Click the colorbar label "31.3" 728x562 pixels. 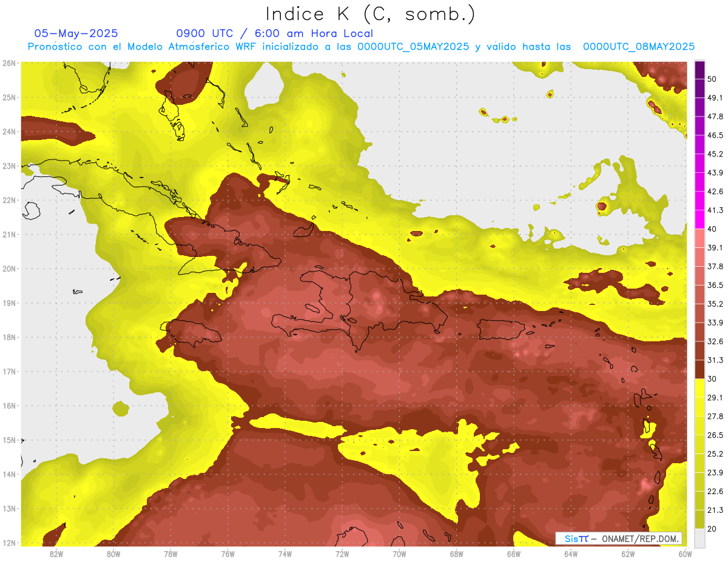point(715,360)
